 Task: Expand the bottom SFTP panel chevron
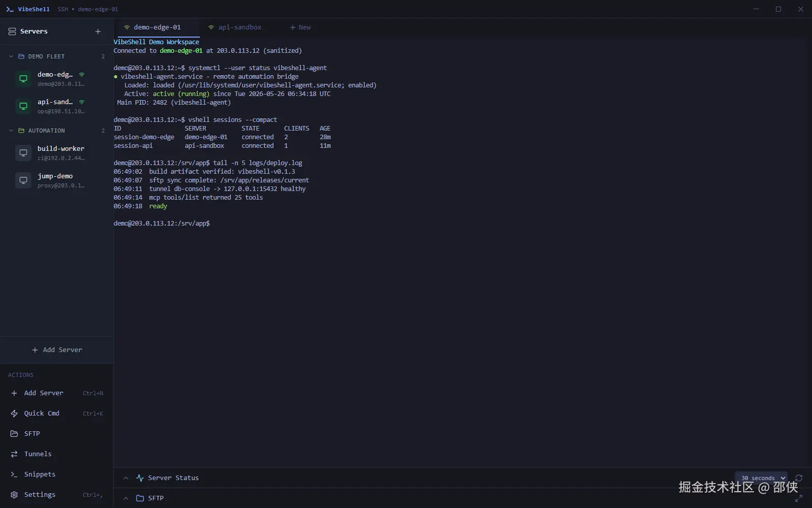(x=126, y=498)
